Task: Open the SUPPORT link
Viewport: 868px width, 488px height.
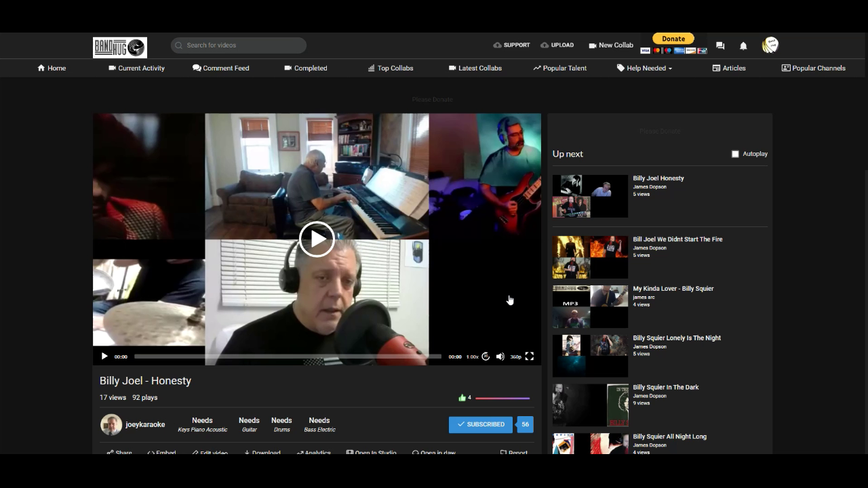Action: [511, 45]
